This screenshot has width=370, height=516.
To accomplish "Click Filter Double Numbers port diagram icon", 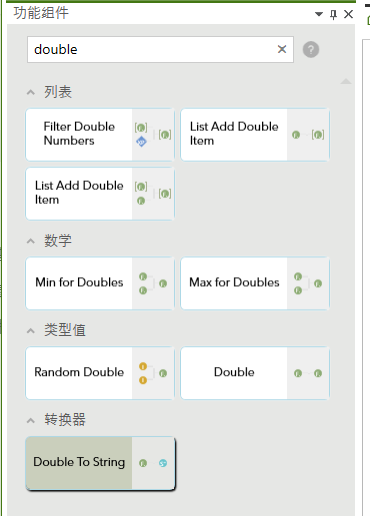I will pyautogui.click(x=153, y=135).
